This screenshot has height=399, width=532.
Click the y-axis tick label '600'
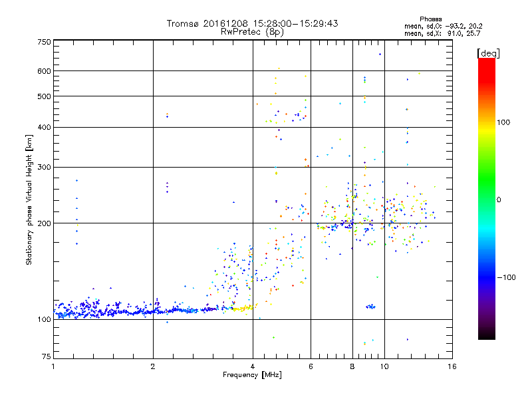coord(45,71)
